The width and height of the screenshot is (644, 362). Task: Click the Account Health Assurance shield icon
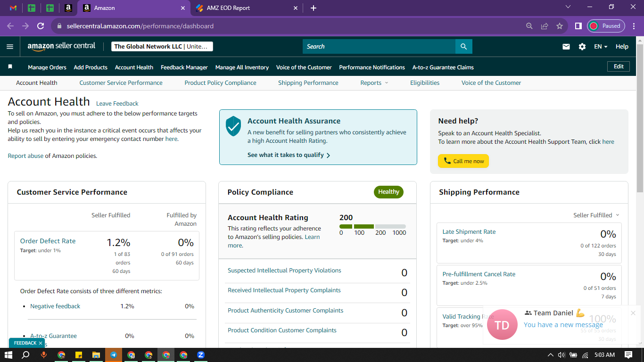coord(233,126)
